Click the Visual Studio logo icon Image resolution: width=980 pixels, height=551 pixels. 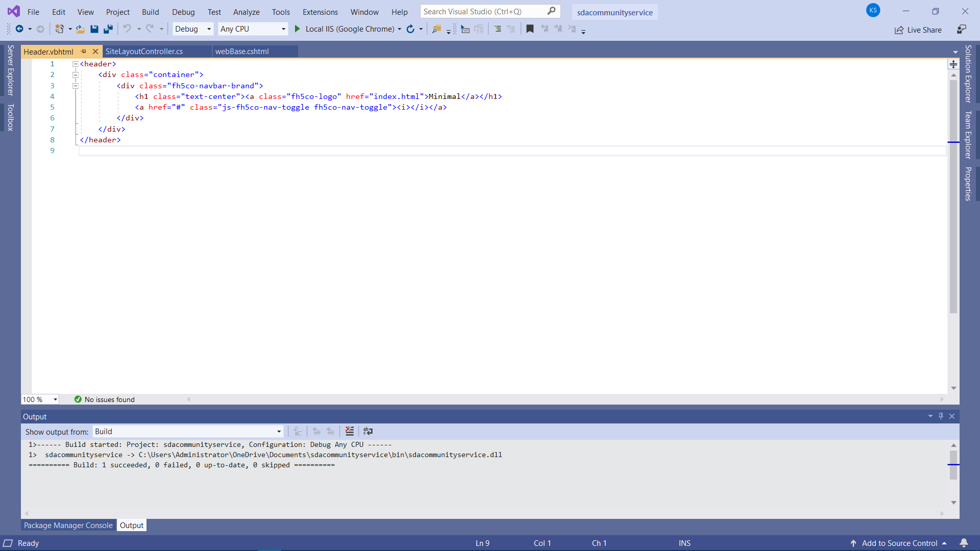click(14, 11)
